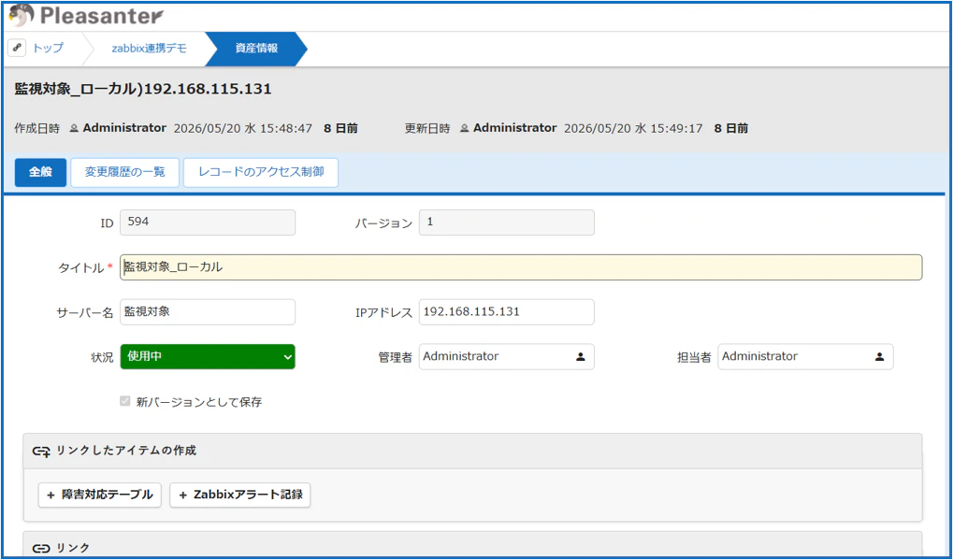This screenshot has width=953, height=560.
Task: Click the Pleasanter title text
Action: click(102, 16)
